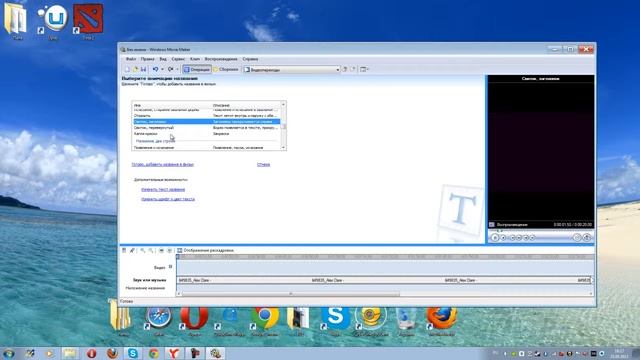
Task: Click the Uplay desktop shortcut
Action: (x=53, y=22)
